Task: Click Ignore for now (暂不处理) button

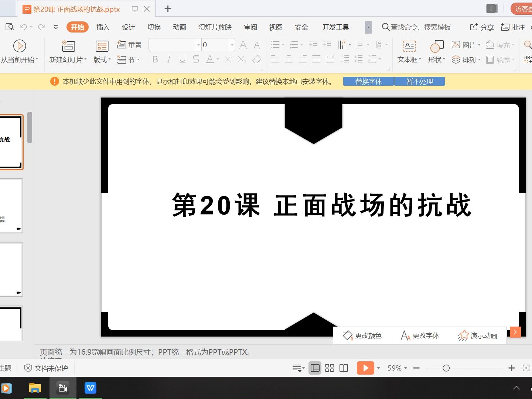Action: coord(419,81)
